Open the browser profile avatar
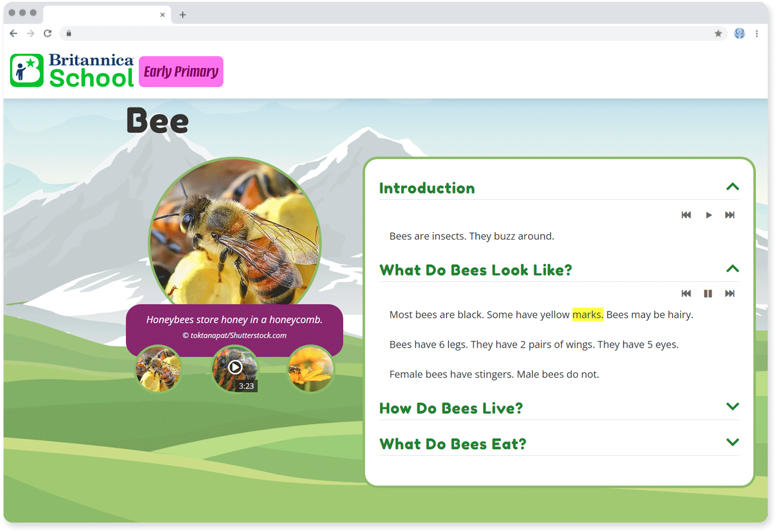The image size is (776, 532). (x=739, y=34)
